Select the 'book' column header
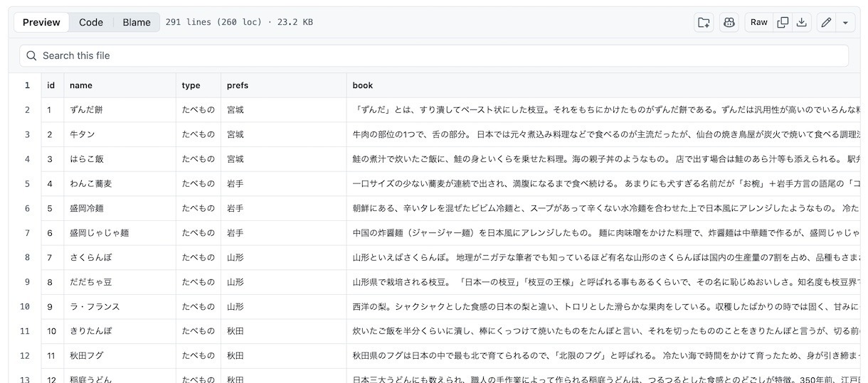Image resolution: width=868 pixels, height=383 pixels. point(363,85)
